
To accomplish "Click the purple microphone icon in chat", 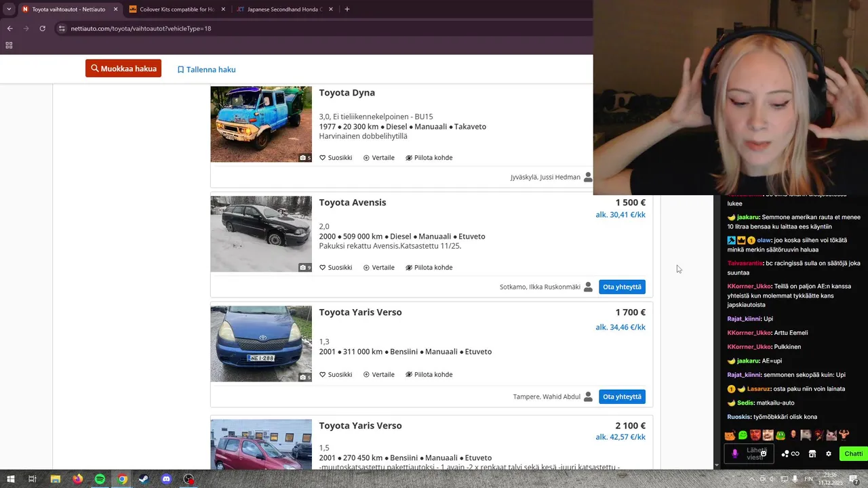I will (x=735, y=453).
